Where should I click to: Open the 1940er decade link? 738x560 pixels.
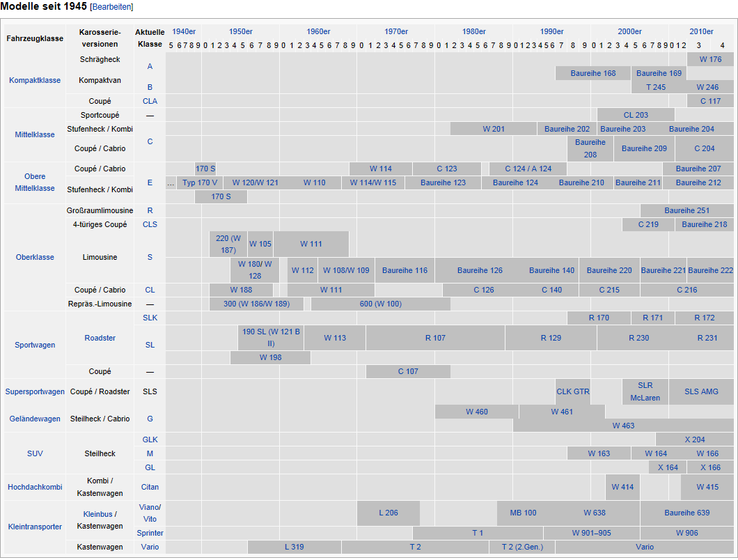184,31
